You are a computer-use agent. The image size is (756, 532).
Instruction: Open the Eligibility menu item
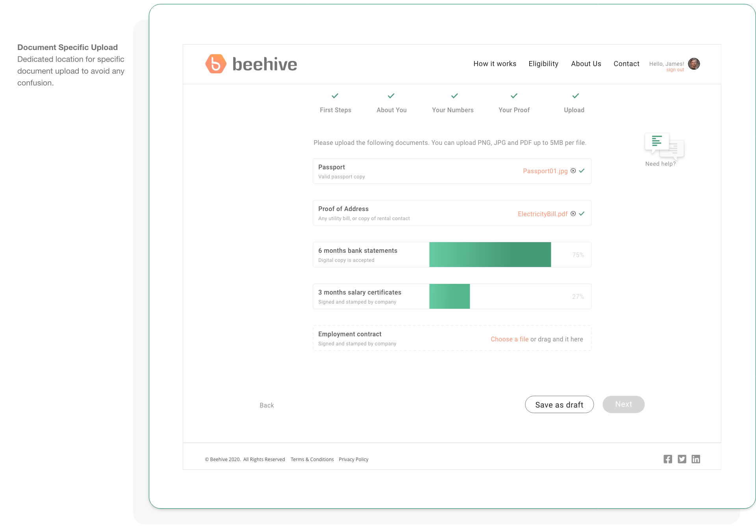tap(543, 64)
